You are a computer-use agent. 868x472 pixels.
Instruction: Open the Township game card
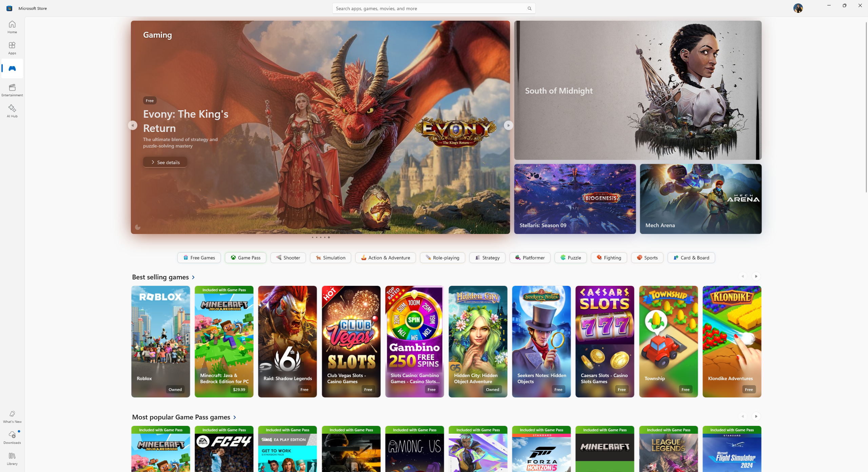[668, 341]
